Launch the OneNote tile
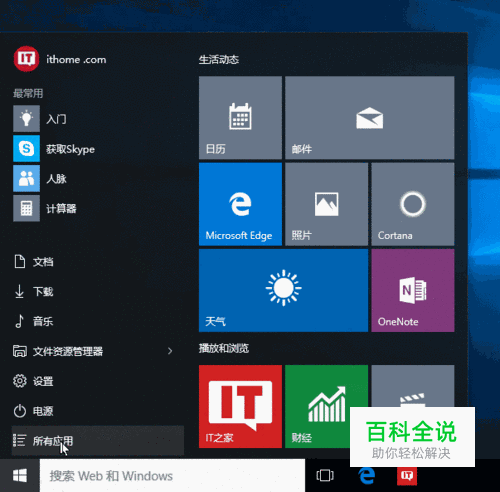The image size is (500, 492). (413, 290)
